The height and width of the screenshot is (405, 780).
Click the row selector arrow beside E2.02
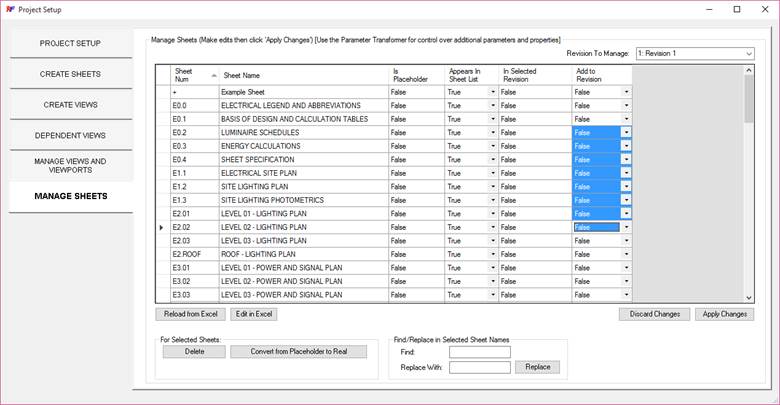coord(162,227)
